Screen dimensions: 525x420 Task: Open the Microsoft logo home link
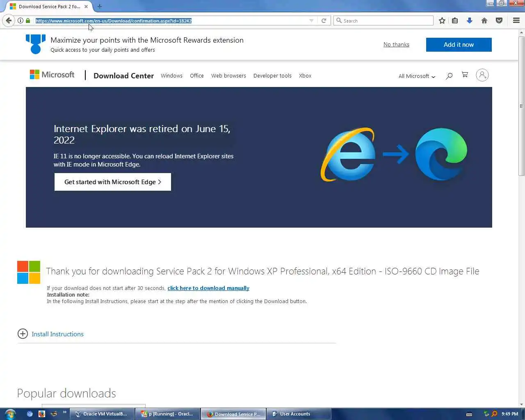(x=52, y=75)
